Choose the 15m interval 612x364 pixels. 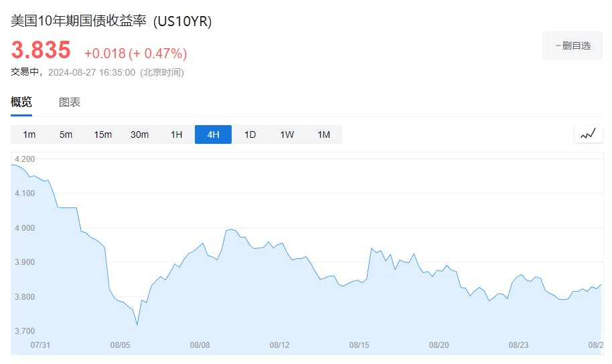pyautogui.click(x=102, y=134)
